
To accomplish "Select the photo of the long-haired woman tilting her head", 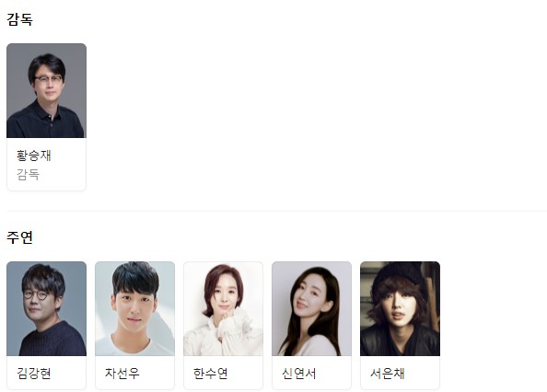I will coord(311,308).
